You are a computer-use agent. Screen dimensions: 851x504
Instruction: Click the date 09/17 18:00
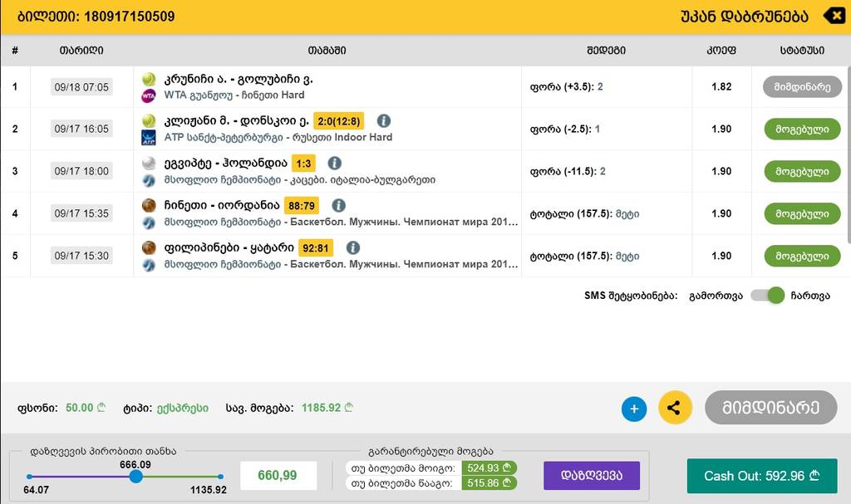click(81, 171)
